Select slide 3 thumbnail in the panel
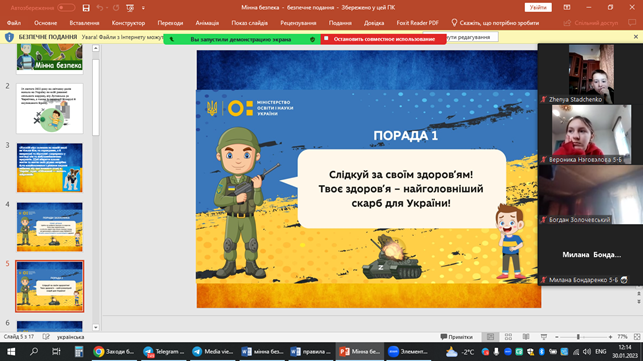The height and width of the screenshot is (361, 643). click(x=50, y=167)
